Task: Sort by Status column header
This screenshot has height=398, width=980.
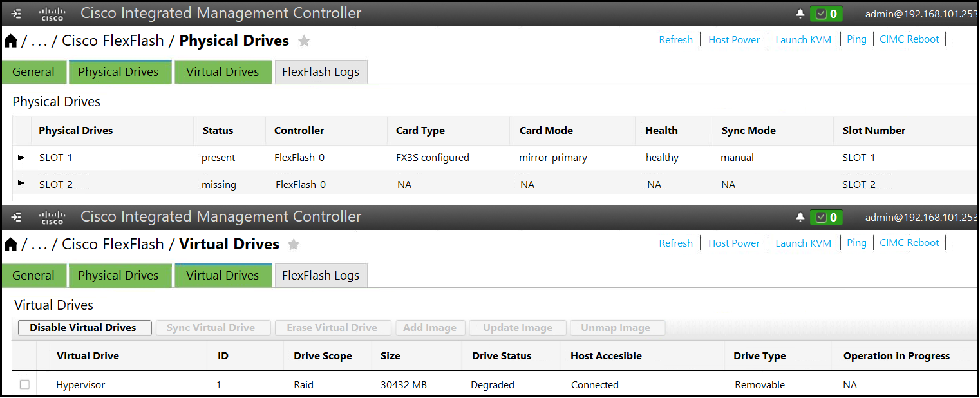Action: point(218,131)
